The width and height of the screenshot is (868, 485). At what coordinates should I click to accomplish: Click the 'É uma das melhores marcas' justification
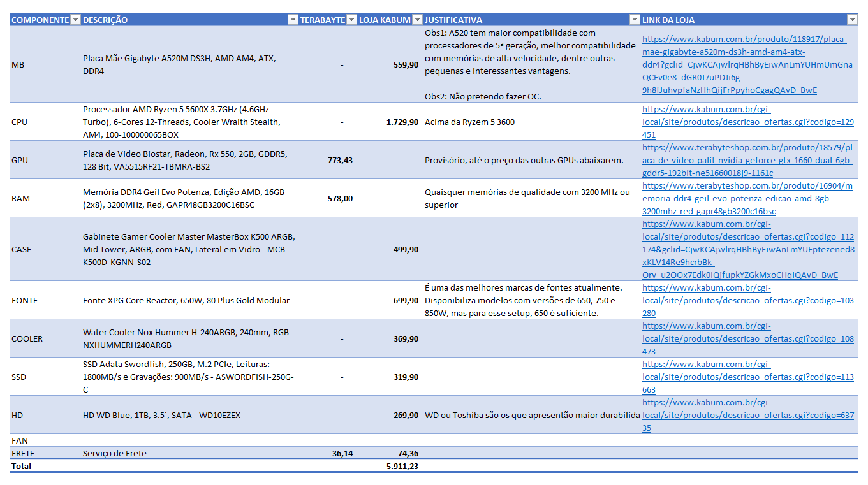524,300
